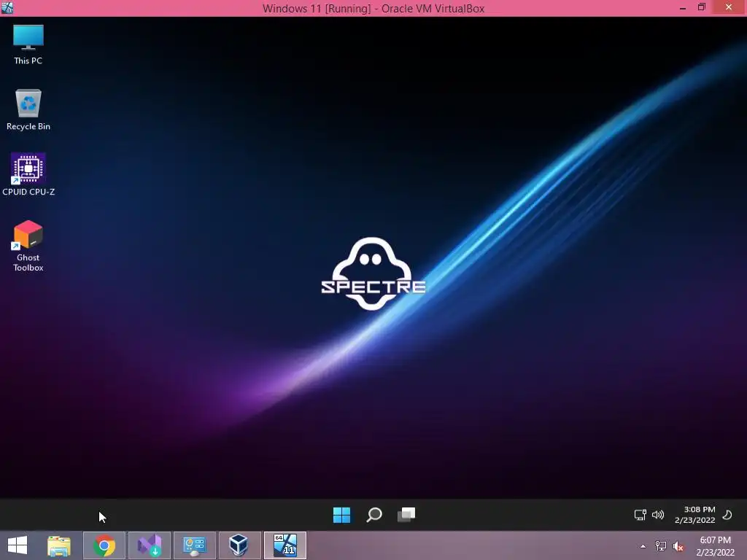
Task: Select the This PC desktop icon
Action: coord(28,44)
